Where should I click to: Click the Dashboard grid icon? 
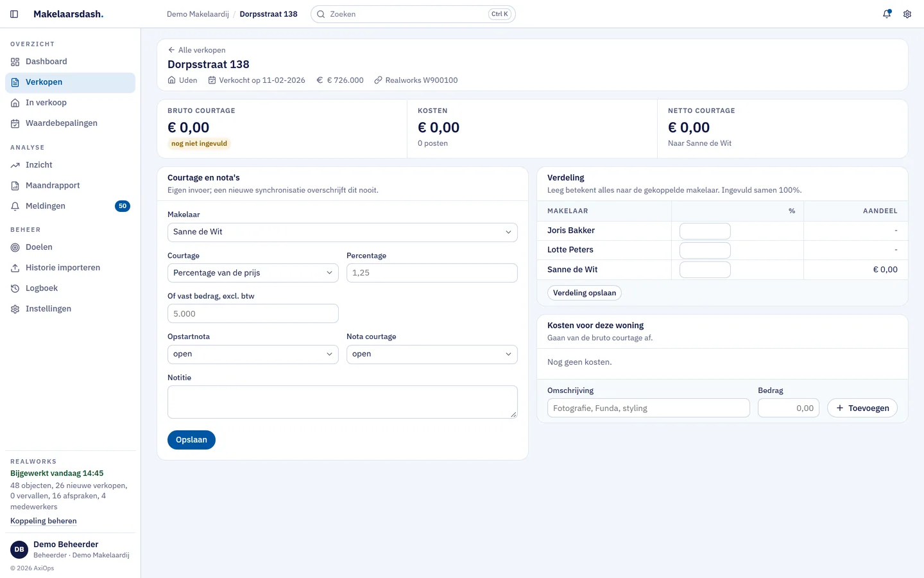(15, 62)
